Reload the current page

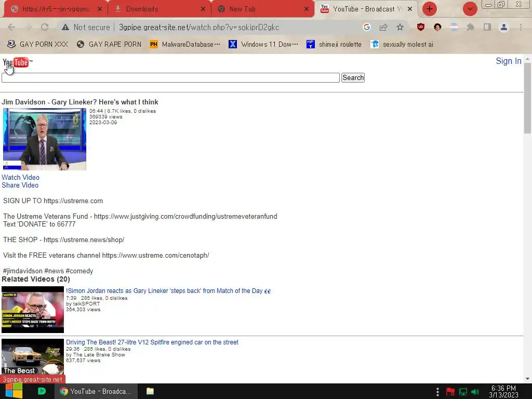click(45, 27)
